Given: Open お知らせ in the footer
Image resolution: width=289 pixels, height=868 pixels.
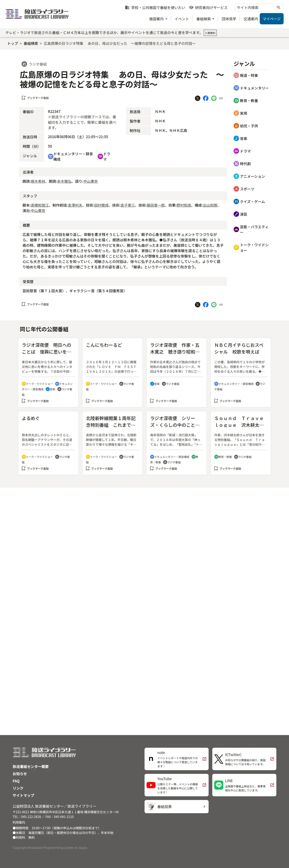Looking at the screenshot, I should (20, 774).
